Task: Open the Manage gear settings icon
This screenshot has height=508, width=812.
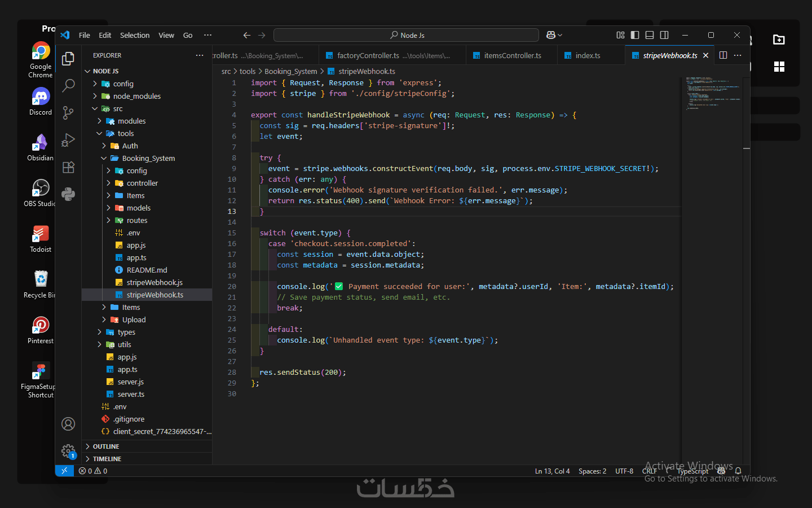Action: pos(68,451)
